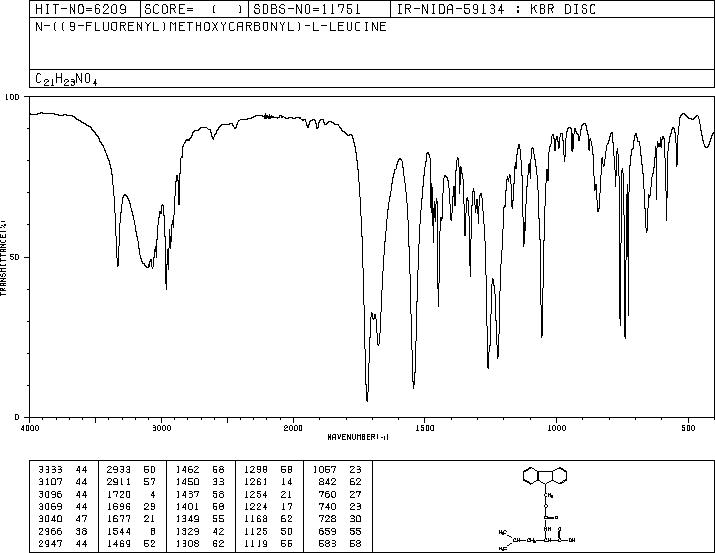Viewport: 715px width, 553px height.
Task: Click the 3000 tick label on x-axis
Action: pos(161,428)
